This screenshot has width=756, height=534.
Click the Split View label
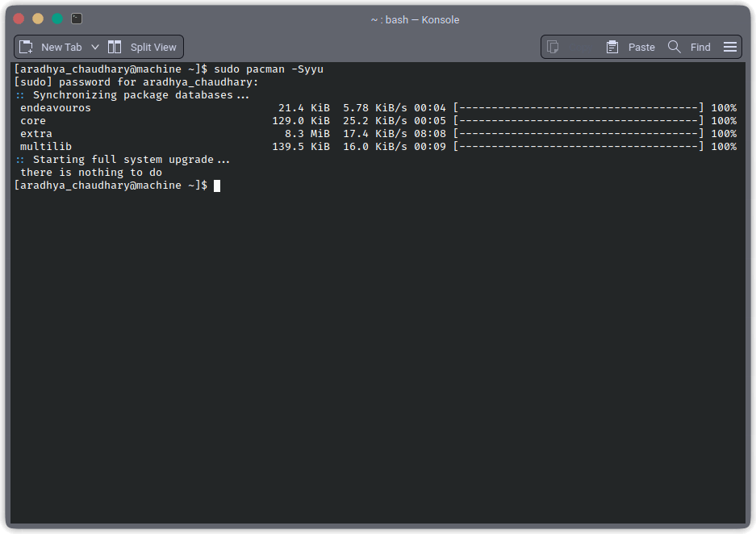pos(153,48)
